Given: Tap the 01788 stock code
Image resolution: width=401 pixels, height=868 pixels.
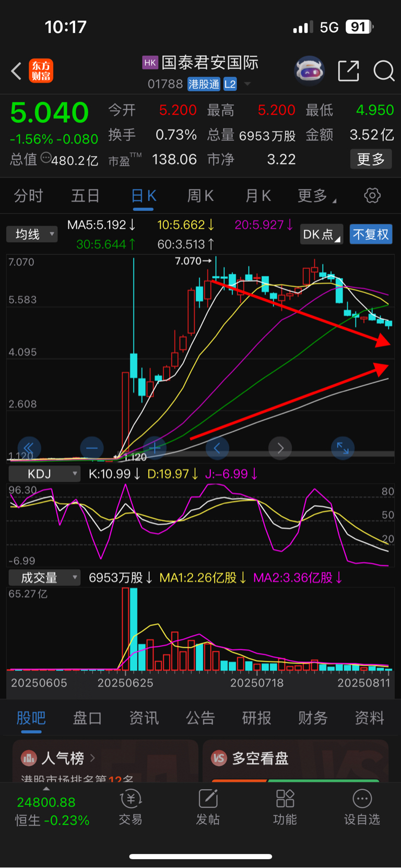Looking at the screenshot, I should [x=165, y=84].
